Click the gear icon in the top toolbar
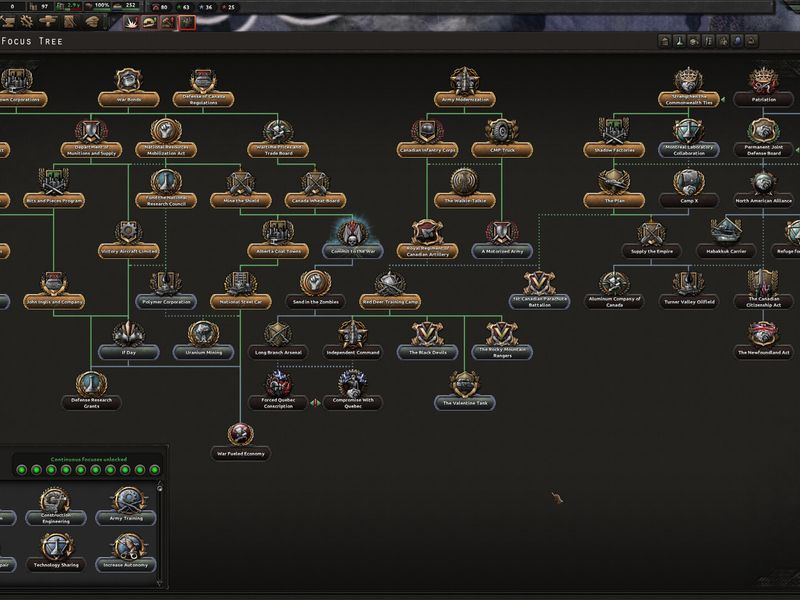This screenshot has width=800, height=600. click(27, 21)
